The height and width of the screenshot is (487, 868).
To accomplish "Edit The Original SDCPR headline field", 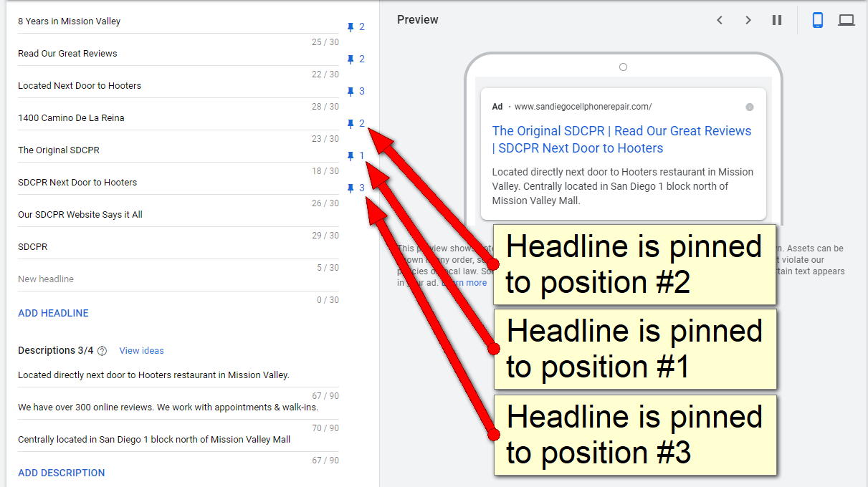I will click(x=178, y=150).
